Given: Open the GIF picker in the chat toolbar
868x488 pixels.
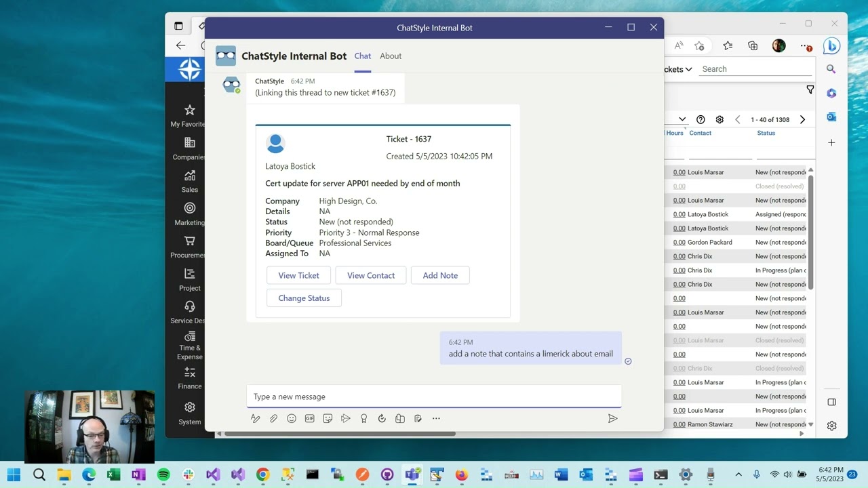Looking at the screenshot, I should [310, 419].
